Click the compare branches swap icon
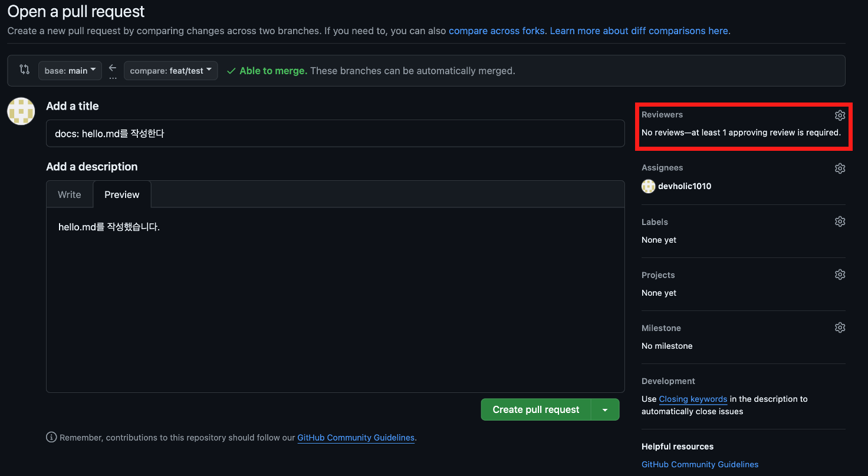 [24, 70]
